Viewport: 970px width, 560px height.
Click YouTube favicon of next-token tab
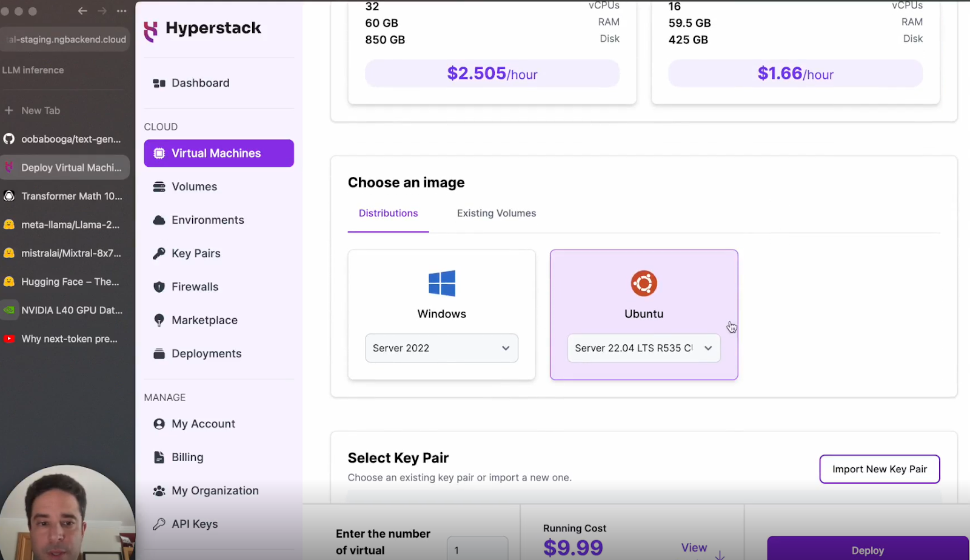[8, 339]
